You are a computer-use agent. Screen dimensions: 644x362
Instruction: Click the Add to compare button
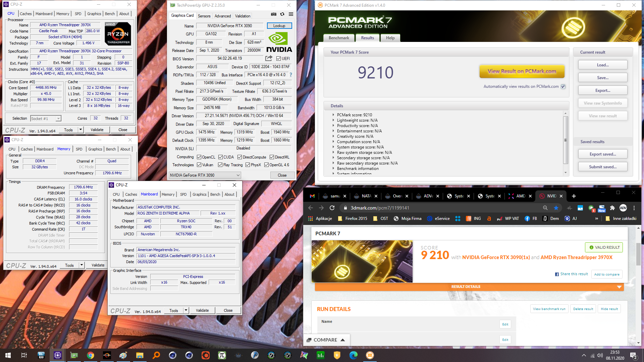click(x=607, y=274)
